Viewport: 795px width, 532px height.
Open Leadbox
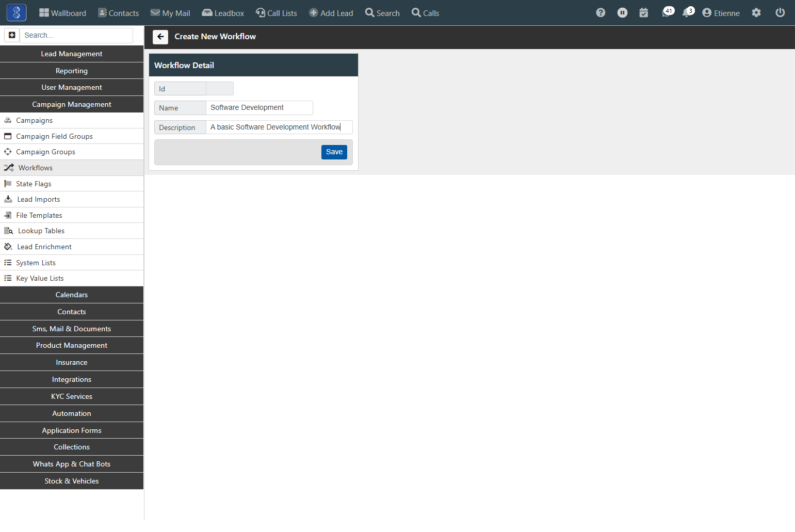pyautogui.click(x=223, y=13)
